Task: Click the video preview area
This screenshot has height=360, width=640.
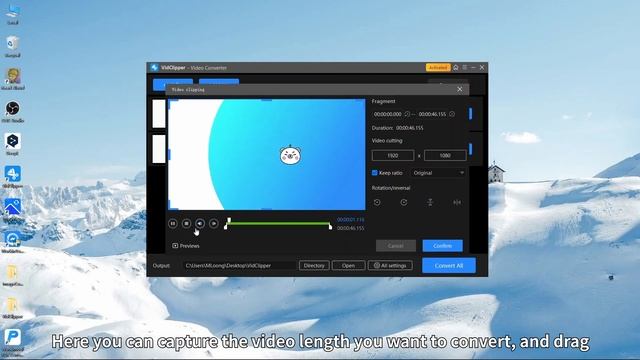Action: 267,155
